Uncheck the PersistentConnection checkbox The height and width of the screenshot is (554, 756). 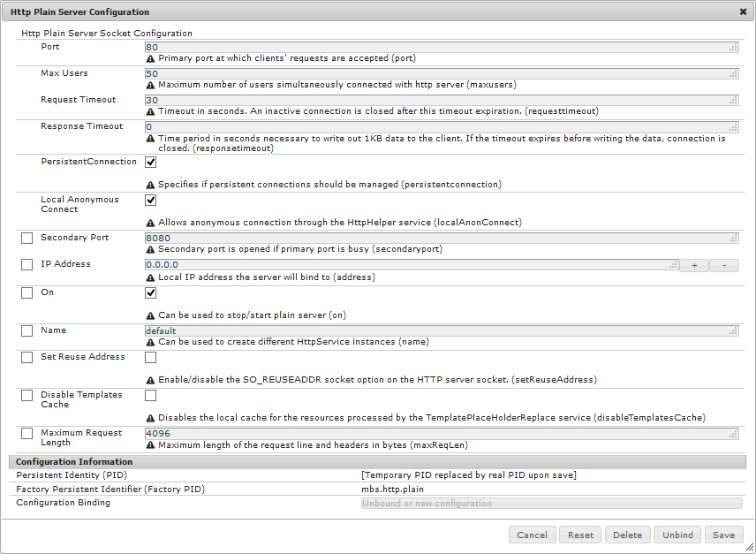click(x=151, y=163)
